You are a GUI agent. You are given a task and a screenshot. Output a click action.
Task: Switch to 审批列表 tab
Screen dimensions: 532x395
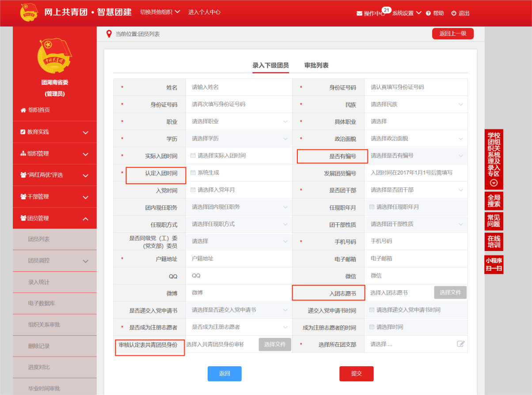[x=316, y=65]
